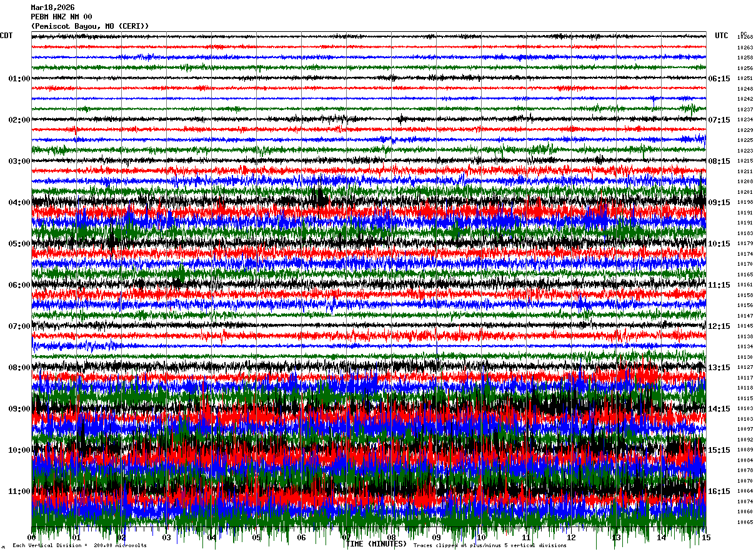Pick the 14 minute tick label on the axis
Viewport: 756px width, 554px height.
[x=661, y=538]
